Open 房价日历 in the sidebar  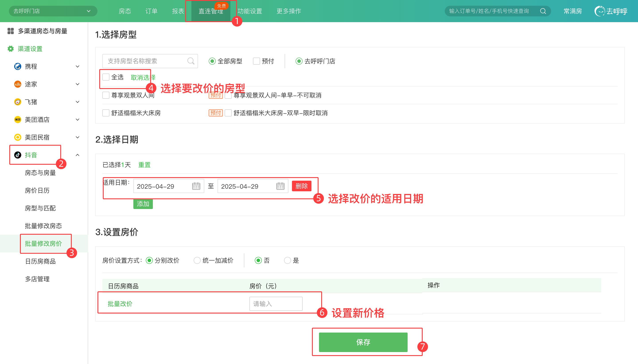click(x=37, y=190)
